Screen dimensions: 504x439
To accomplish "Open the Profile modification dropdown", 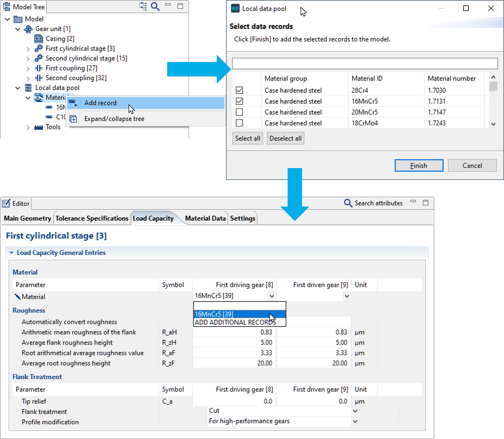I will pyautogui.click(x=355, y=421).
